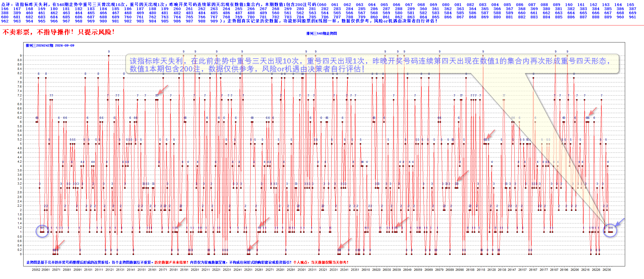Click the x-axis label 25052

pyautogui.click(x=36, y=270)
